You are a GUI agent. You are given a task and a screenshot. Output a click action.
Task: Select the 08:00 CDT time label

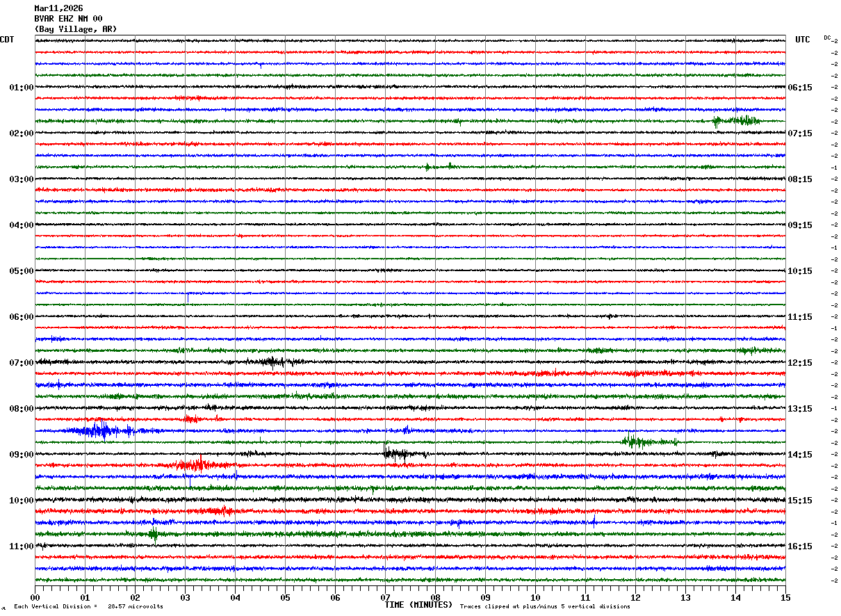(x=21, y=409)
